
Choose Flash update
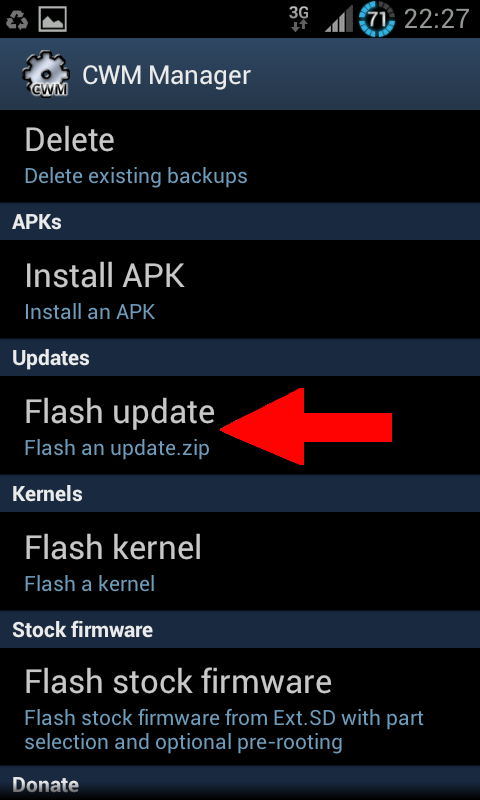240,426
